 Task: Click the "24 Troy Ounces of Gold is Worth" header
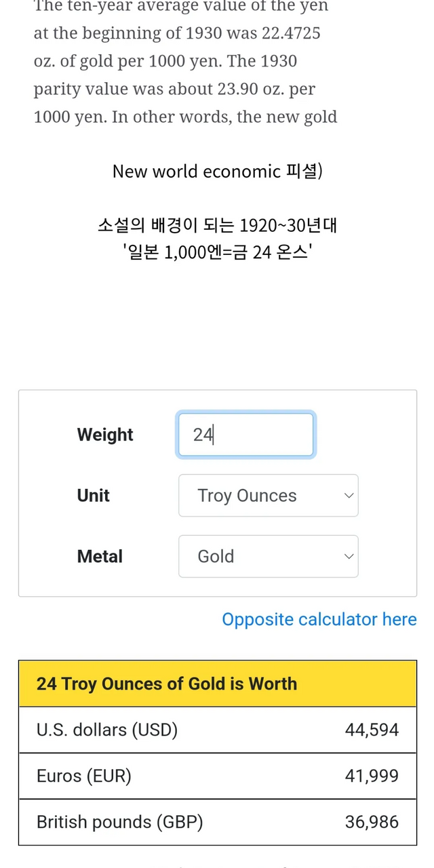167,684
